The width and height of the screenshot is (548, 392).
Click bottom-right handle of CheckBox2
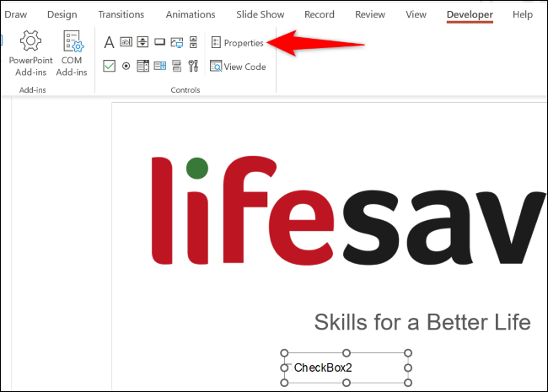point(408,383)
